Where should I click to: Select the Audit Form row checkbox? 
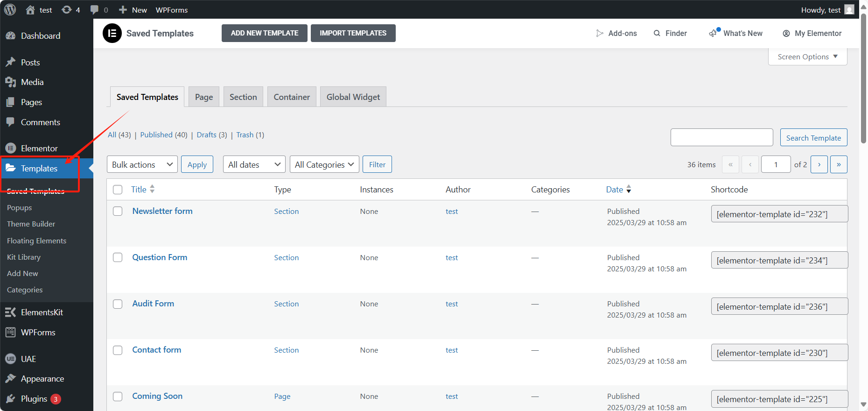click(x=118, y=304)
